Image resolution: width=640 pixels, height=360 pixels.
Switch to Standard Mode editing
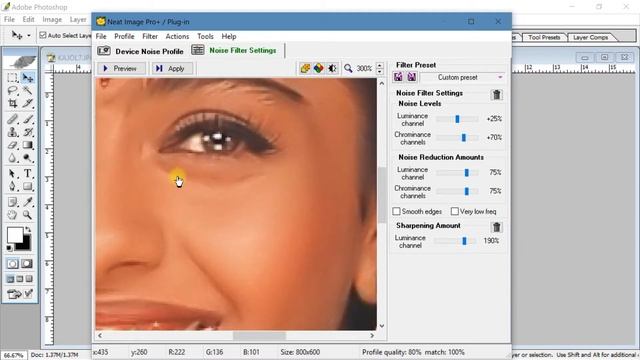tap(13, 264)
